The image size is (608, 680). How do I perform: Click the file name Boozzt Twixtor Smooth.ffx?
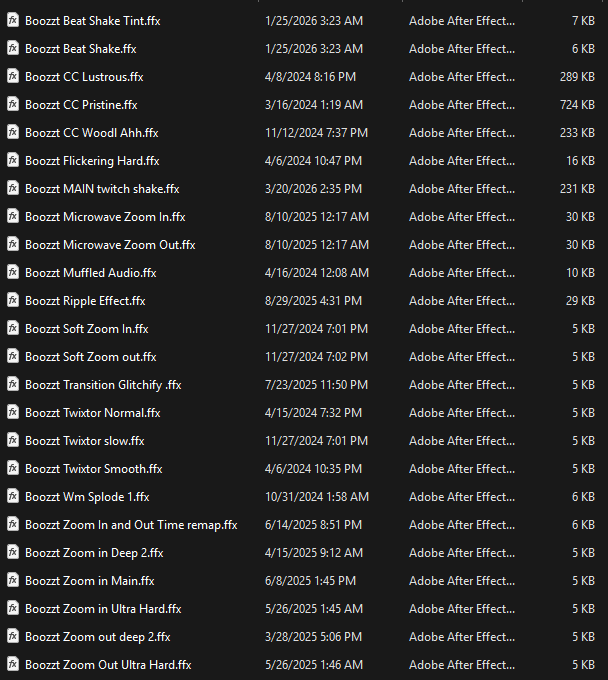click(x=94, y=469)
